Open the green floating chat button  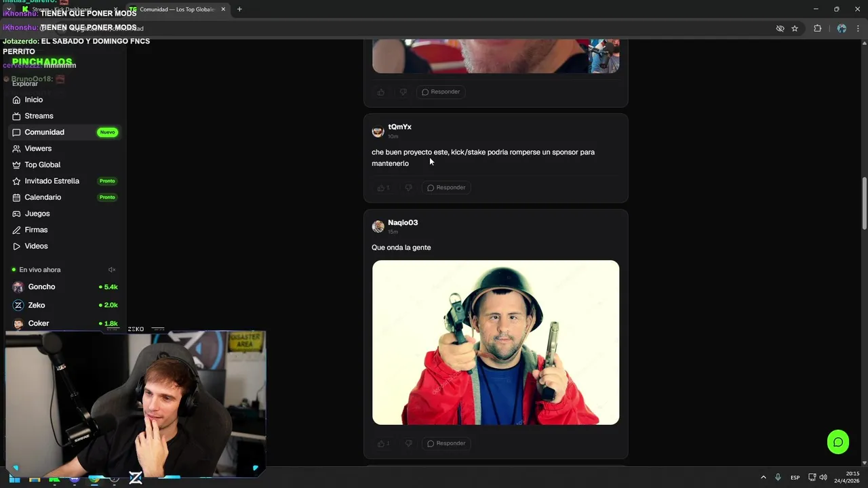[838, 442]
